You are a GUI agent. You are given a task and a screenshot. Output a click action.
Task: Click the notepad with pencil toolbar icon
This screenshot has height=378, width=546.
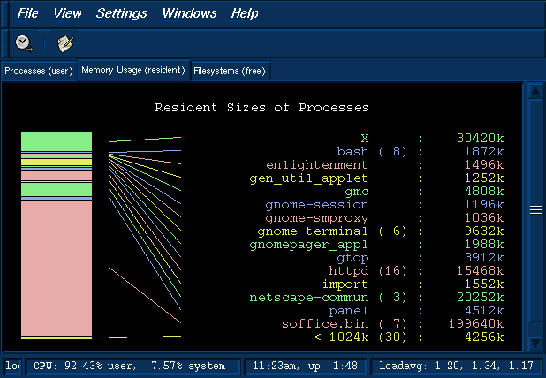(65, 44)
